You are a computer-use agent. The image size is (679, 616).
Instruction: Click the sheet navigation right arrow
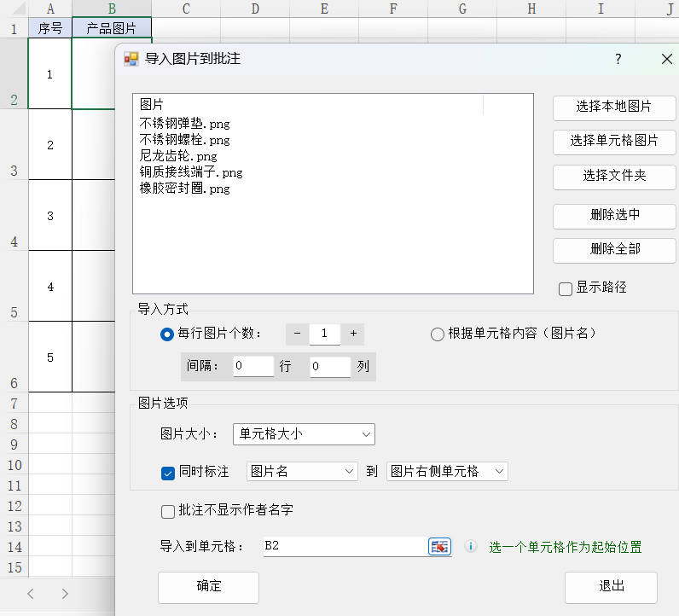click(65, 593)
